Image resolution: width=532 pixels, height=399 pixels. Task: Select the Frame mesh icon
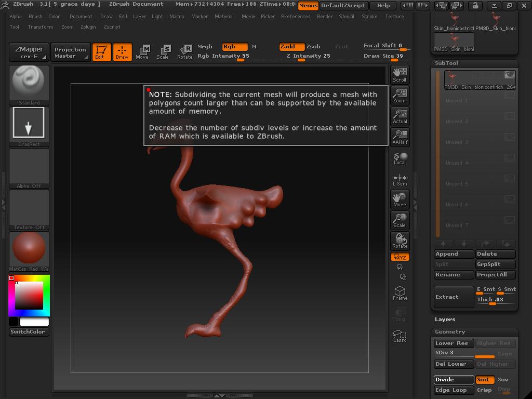tap(400, 293)
